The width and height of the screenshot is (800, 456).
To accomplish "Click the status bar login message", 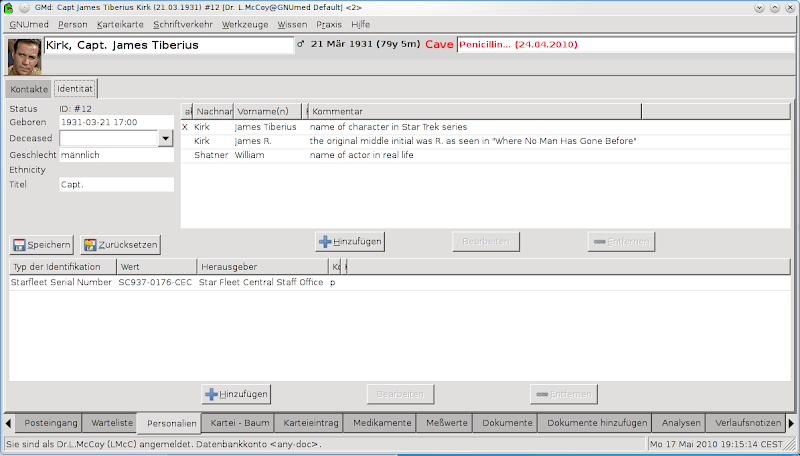I will pos(164,444).
